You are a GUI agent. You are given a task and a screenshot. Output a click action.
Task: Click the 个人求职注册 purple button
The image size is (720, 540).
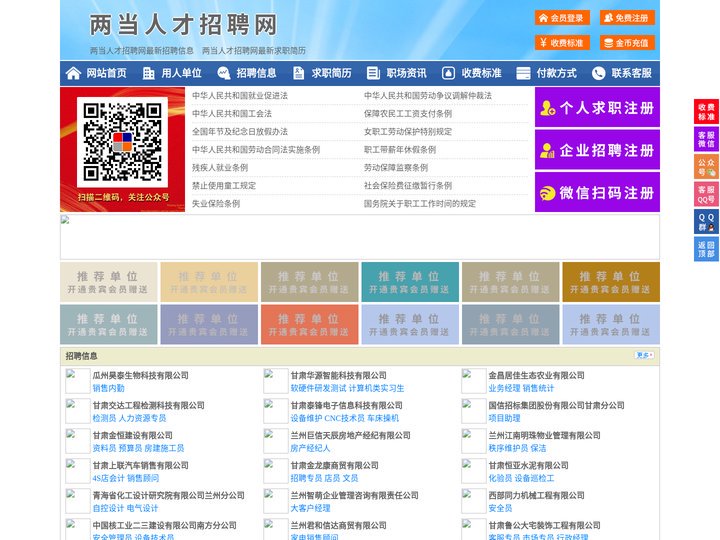597,107
